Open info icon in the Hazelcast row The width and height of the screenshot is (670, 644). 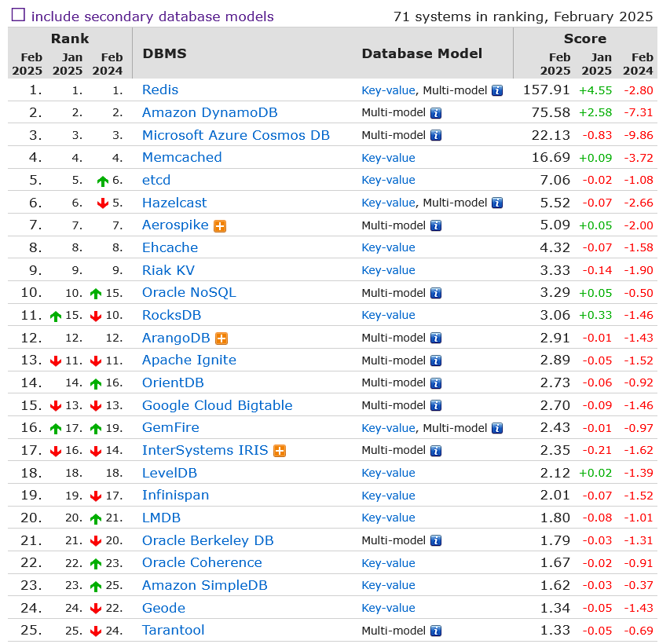click(497, 203)
